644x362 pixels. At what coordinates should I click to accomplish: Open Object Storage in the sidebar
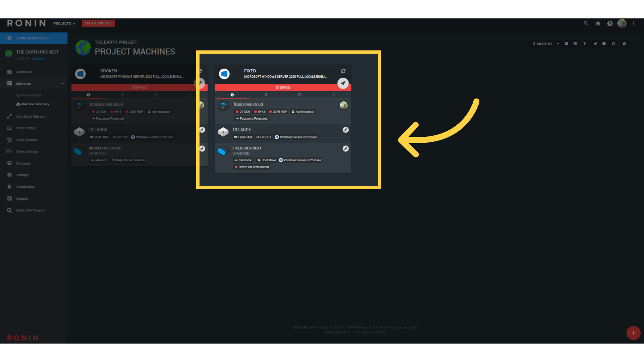(27, 152)
